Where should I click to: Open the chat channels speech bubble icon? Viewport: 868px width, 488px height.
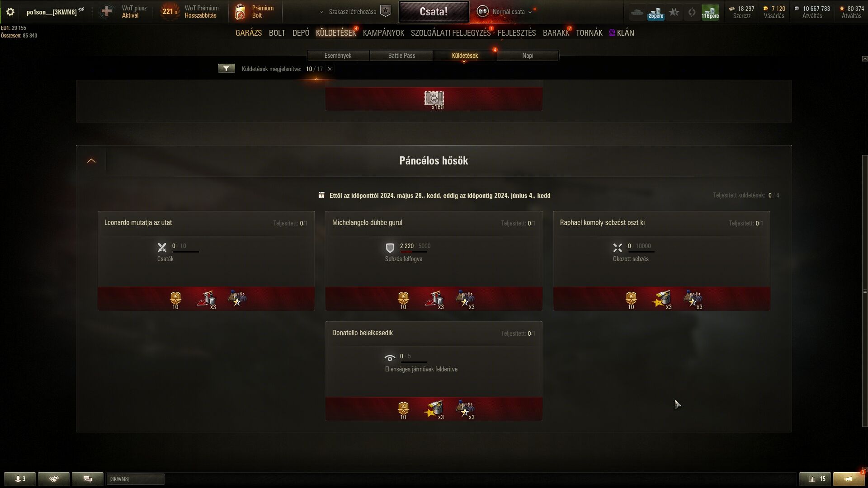[x=88, y=479]
